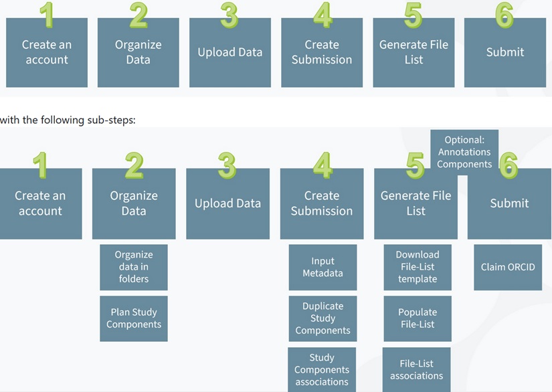Open the 'File-List associations' sub-step
The height and width of the screenshot is (392, 552).
pyautogui.click(x=416, y=369)
